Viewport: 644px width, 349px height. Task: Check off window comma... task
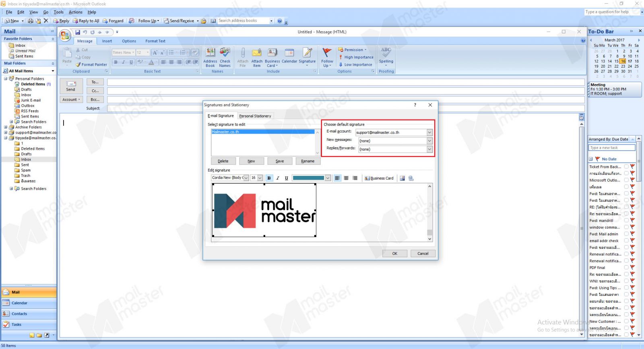[626, 227]
